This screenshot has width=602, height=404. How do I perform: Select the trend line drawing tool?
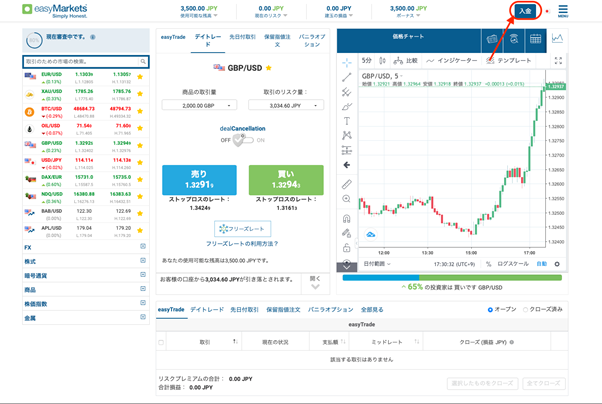tap(347, 77)
